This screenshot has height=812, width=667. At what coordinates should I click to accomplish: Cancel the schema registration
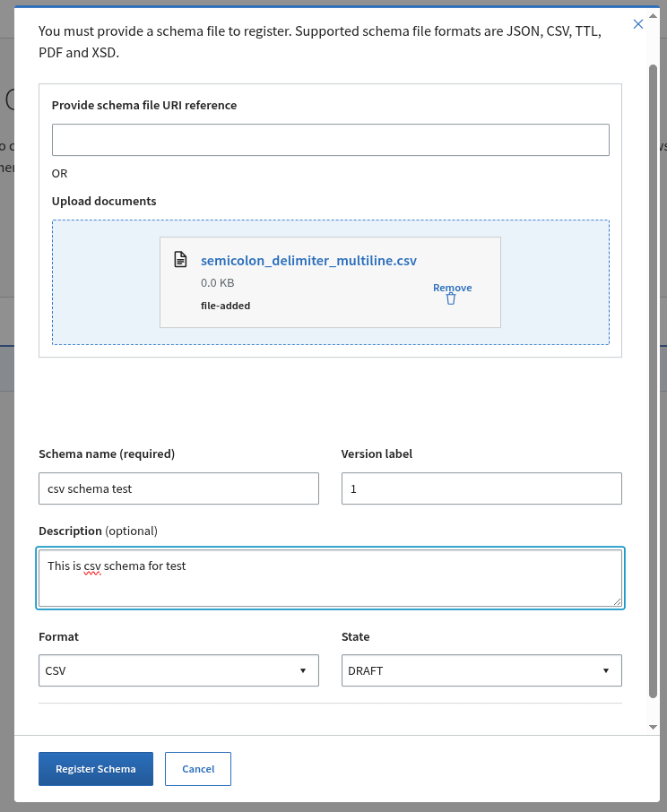click(198, 769)
